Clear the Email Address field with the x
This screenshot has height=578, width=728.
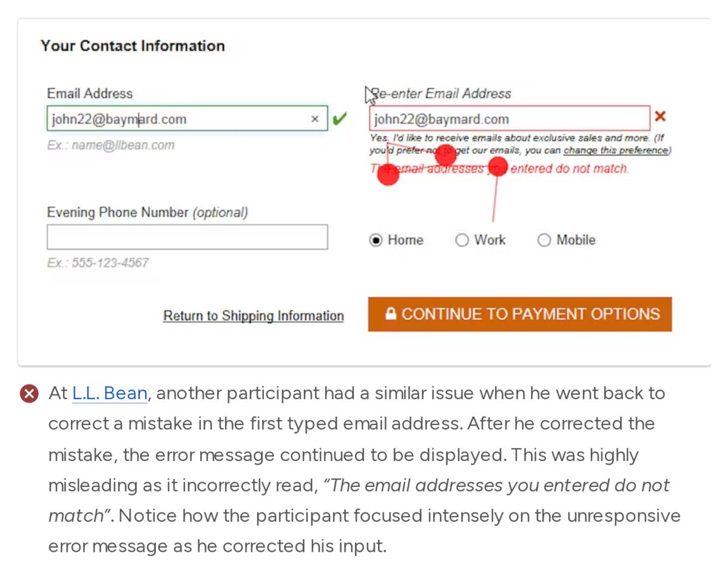click(314, 119)
